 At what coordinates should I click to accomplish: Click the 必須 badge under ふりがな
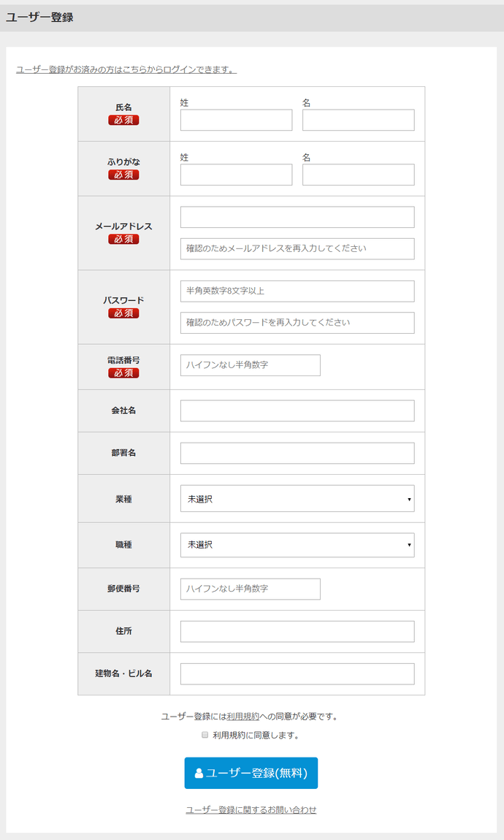coord(123,175)
